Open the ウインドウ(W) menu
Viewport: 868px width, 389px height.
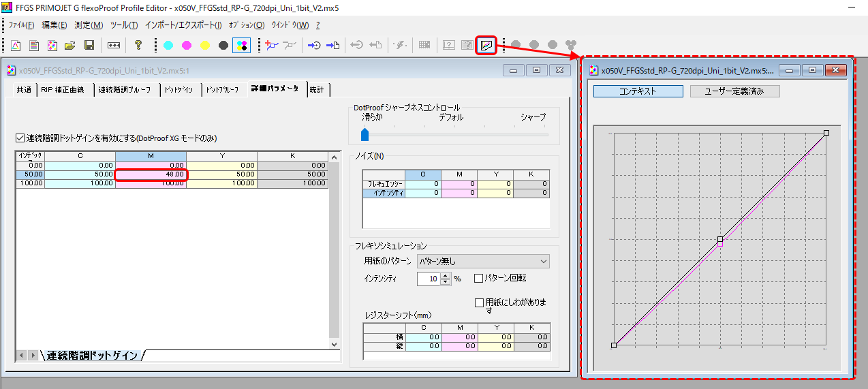point(290,25)
